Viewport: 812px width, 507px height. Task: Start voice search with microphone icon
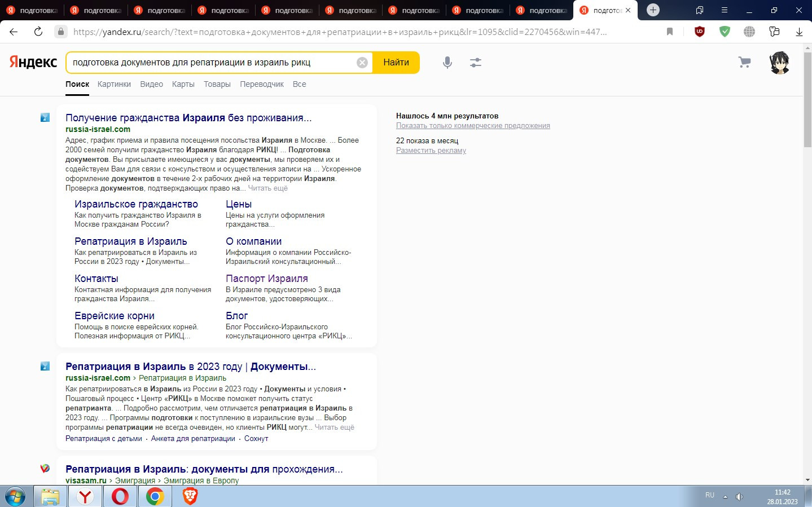[x=447, y=63]
